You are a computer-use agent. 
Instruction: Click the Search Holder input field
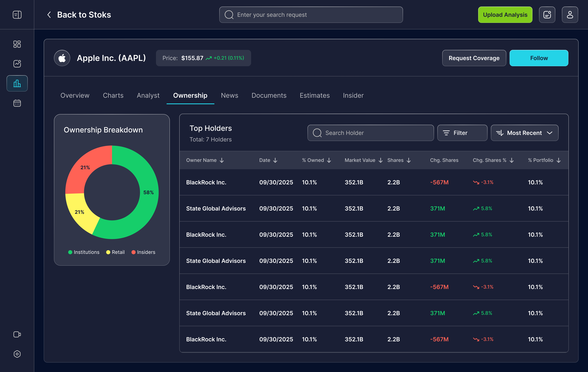[x=370, y=133]
